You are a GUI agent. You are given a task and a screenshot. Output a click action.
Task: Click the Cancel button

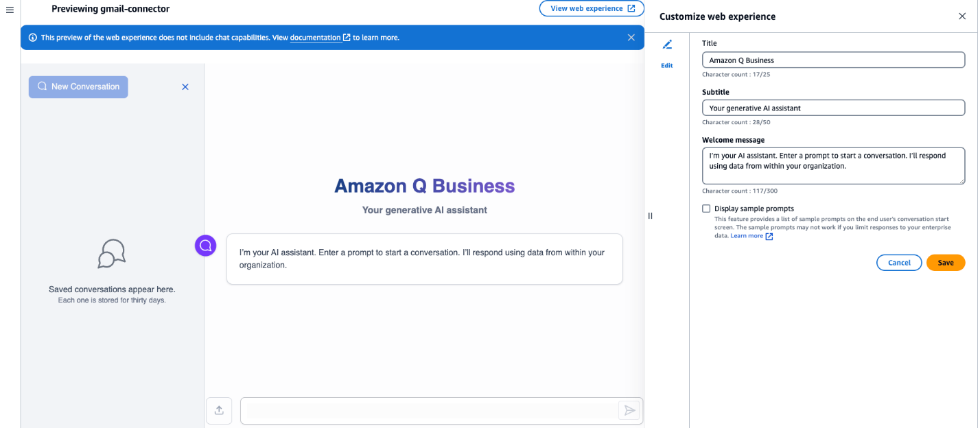tap(899, 263)
